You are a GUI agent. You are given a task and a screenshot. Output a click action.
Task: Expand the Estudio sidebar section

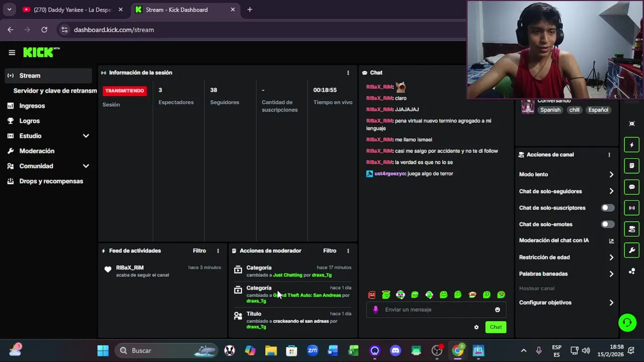click(x=48, y=136)
